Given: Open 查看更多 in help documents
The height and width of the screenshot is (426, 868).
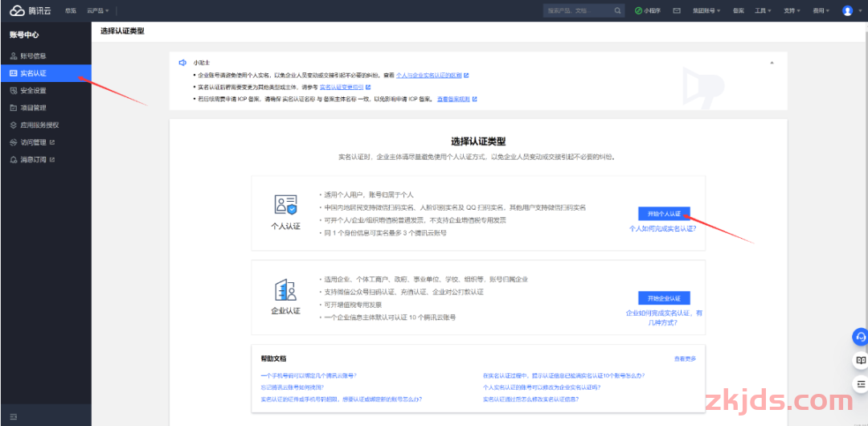Looking at the screenshot, I should pyautogui.click(x=685, y=359).
